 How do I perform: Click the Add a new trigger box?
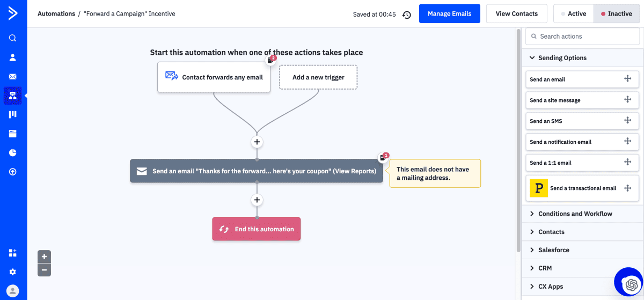[318, 77]
